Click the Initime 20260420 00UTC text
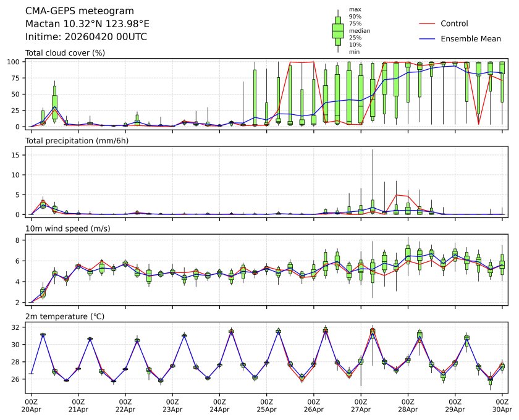The width and height of the screenshot is (519, 420). [x=86, y=36]
